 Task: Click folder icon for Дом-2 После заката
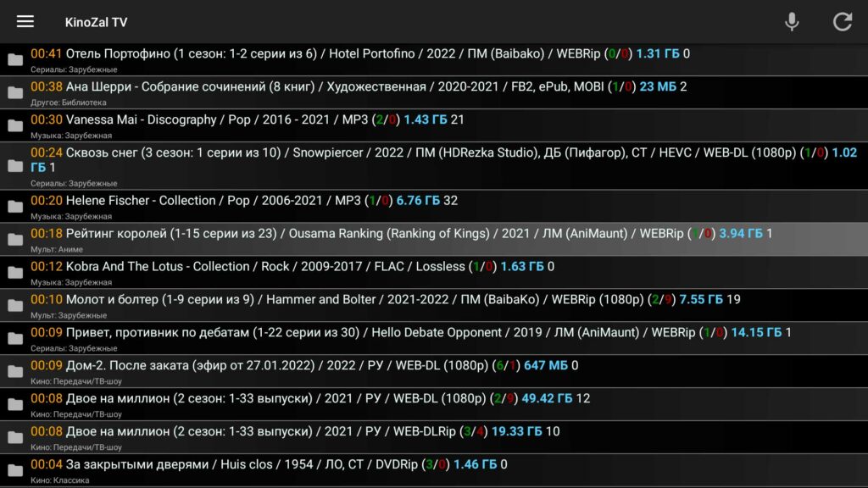pyautogui.click(x=15, y=371)
